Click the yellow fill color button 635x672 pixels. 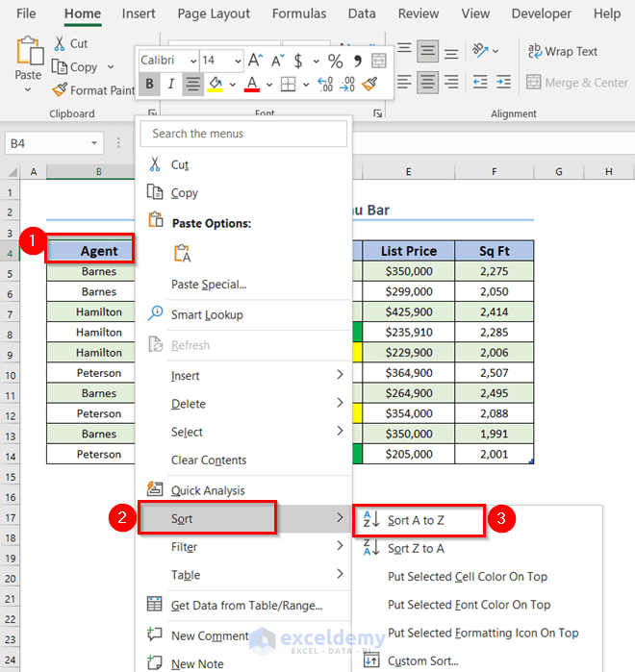click(x=216, y=85)
